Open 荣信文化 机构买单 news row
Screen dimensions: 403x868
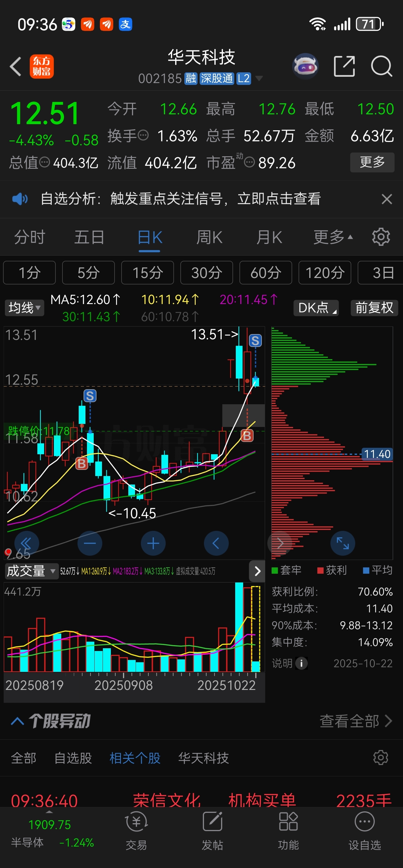point(201,800)
